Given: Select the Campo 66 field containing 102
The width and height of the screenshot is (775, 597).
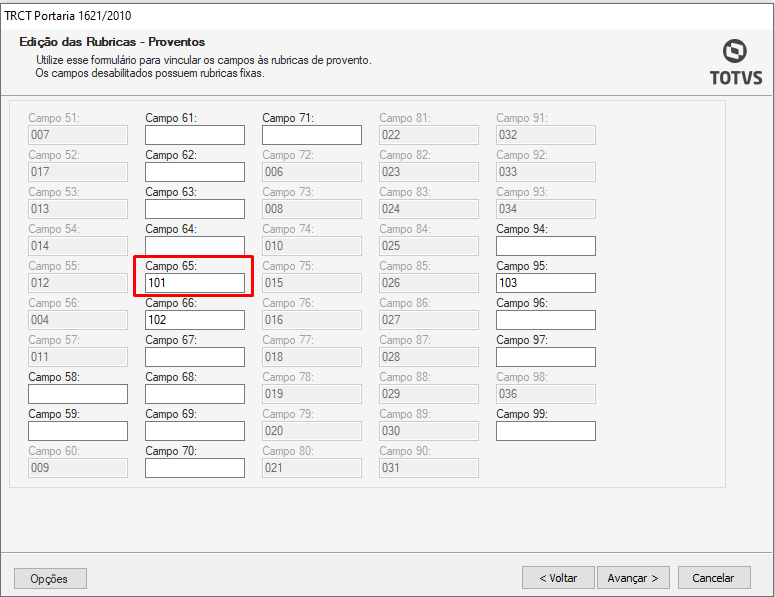Looking at the screenshot, I should pyautogui.click(x=195, y=320).
